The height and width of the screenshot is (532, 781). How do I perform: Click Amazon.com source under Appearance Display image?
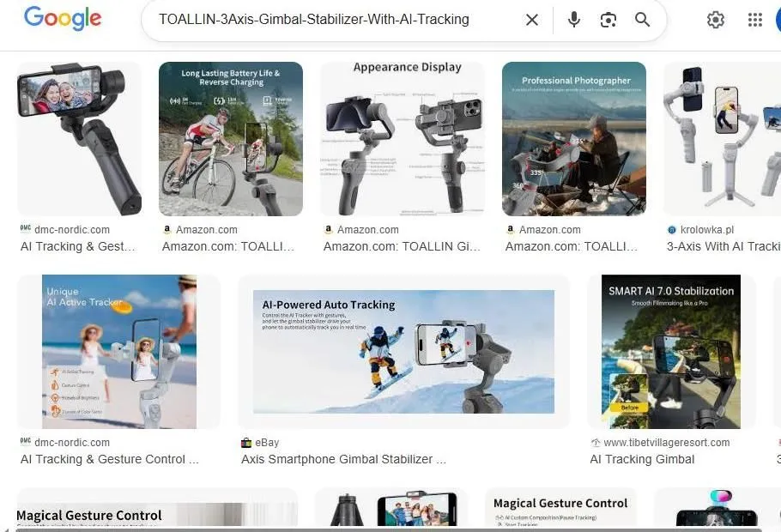coord(367,230)
